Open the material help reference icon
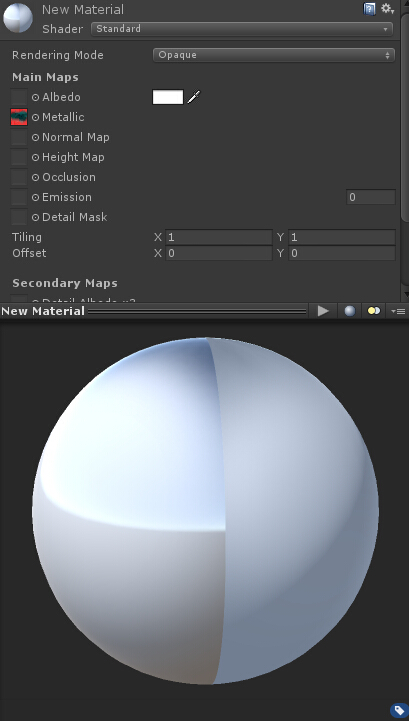This screenshot has width=409, height=721. 369,9
